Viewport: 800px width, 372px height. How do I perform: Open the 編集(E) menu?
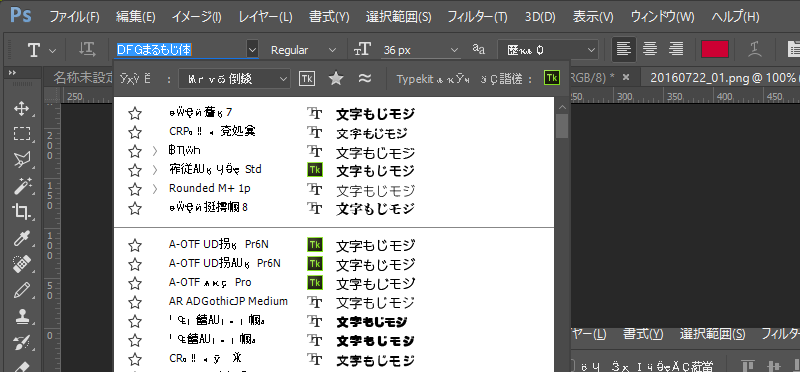pos(136,17)
